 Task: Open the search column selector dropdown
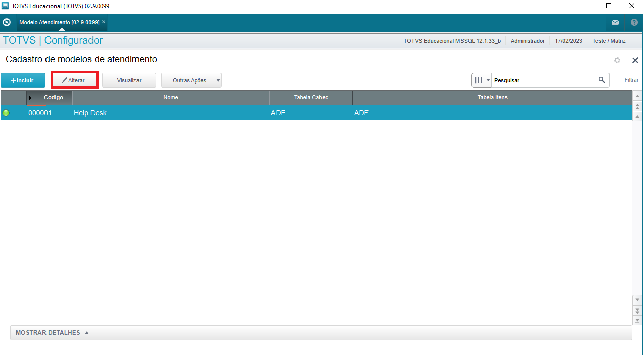pyautogui.click(x=481, y=80)
